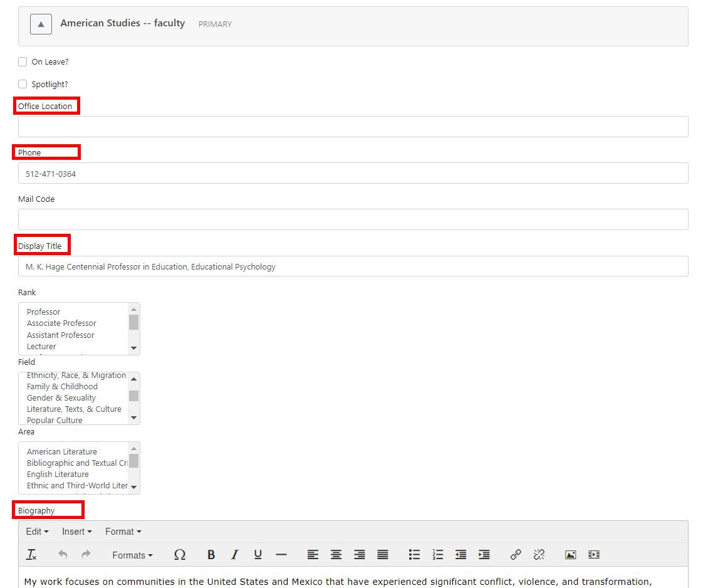Viewport: 708px width, 588px height.
Task: Click the Mail Code input field
Action: [353, 219]
